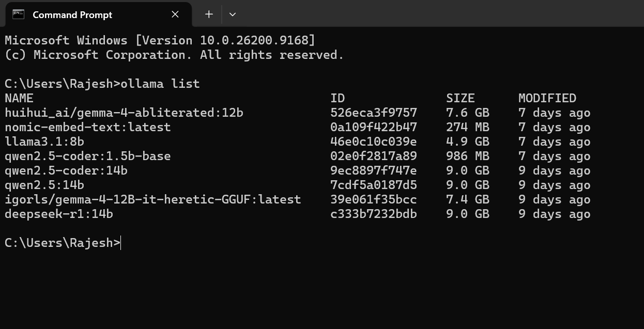
Task: Click the NAME column header
Action: (19, 98)
